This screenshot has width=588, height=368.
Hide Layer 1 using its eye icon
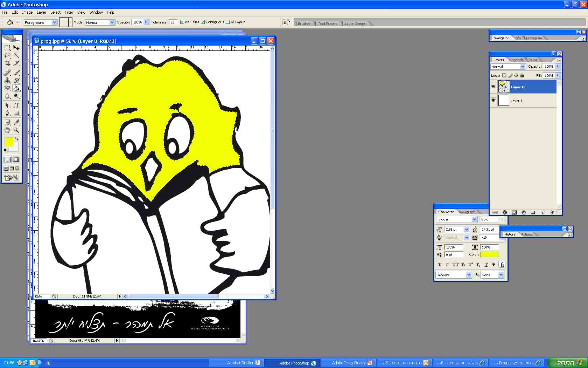pos(493,100)
